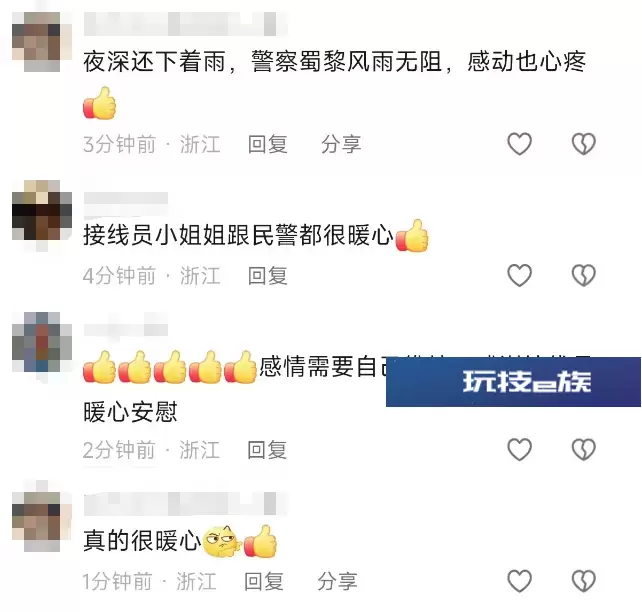Click the 玩技e族 watermark banner

click(513, 382)
